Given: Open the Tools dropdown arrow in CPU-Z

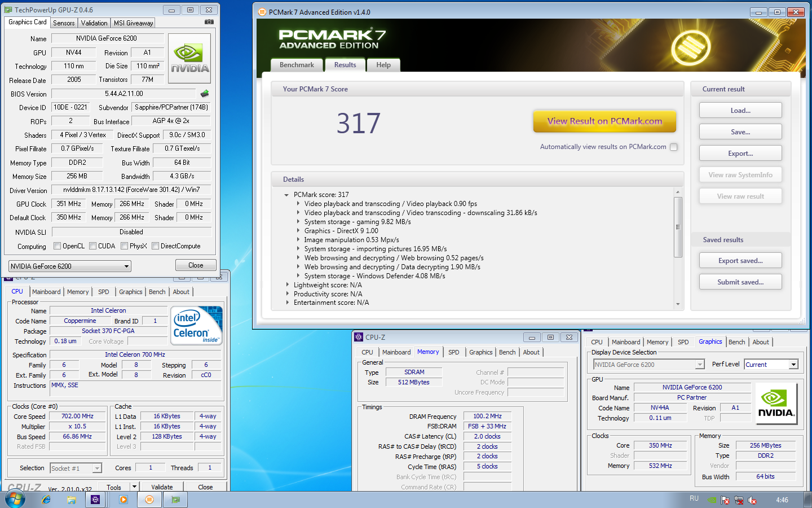Looking at the screenshot, I should click(134, 487).
